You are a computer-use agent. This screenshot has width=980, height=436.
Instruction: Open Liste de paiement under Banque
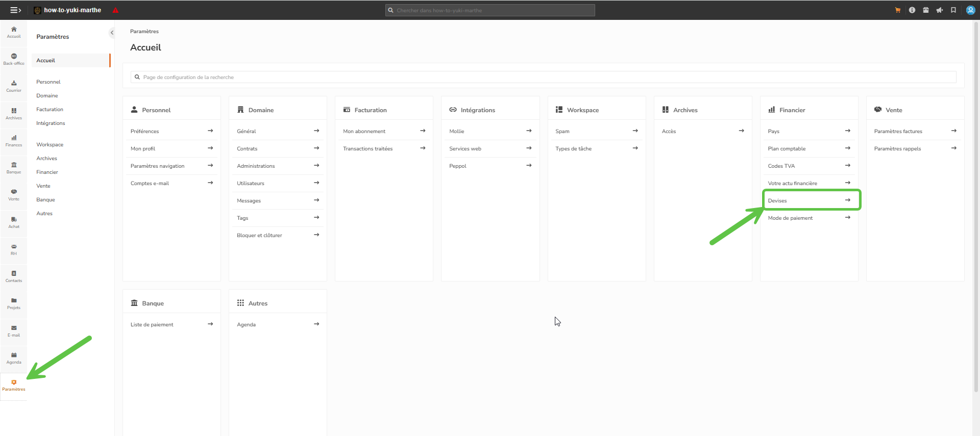tap(172, 324)
